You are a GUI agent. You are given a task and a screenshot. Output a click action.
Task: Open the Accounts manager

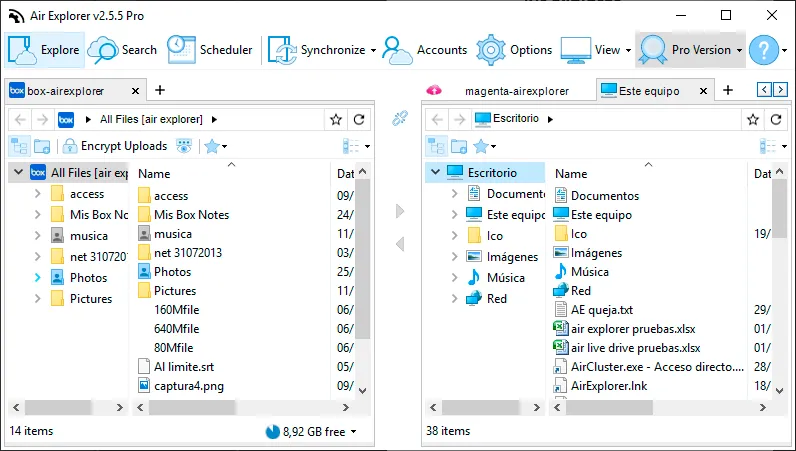(x=424, y=50)
